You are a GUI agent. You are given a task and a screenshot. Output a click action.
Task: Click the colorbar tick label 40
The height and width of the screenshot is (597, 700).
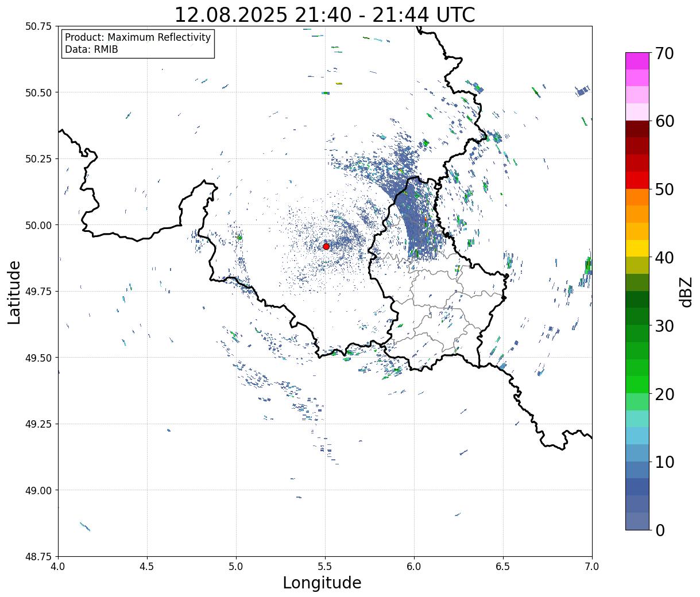click(x=664, y=258)
